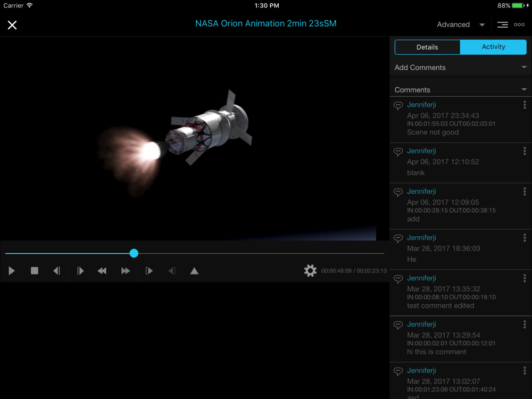Open the three-circles more options icon
The width and height of the screenshot is (532, 399).
(519, 24)
